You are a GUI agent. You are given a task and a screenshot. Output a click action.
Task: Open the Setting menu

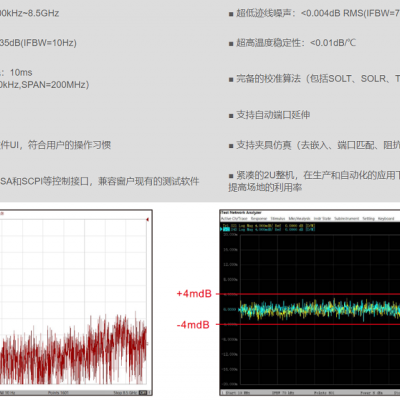tap(369, 219)
